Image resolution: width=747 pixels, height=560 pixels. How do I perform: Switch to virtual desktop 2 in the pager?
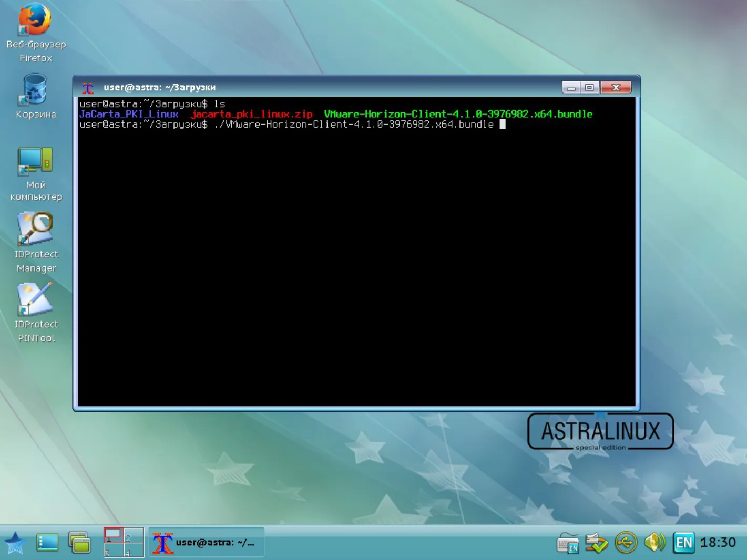point(134,535)
